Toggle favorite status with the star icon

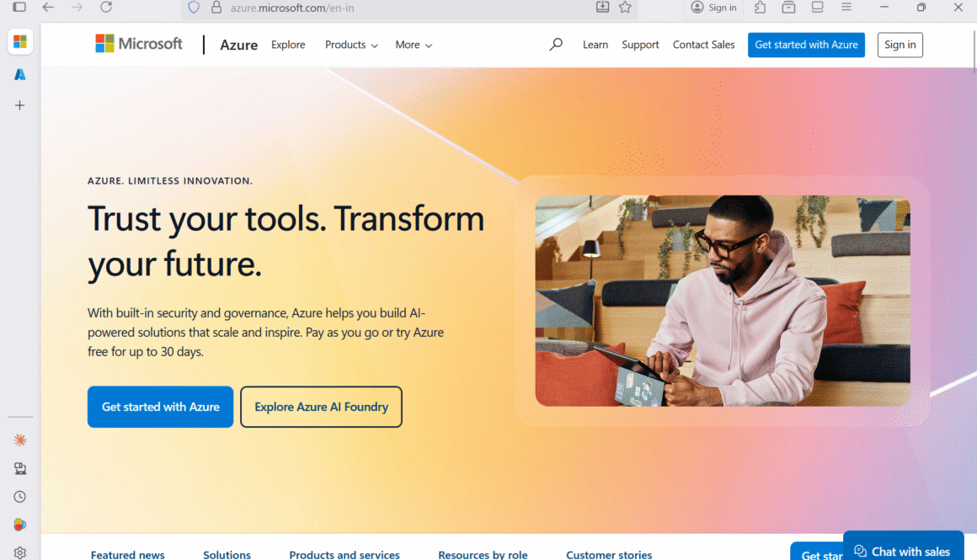click(625, 7)
